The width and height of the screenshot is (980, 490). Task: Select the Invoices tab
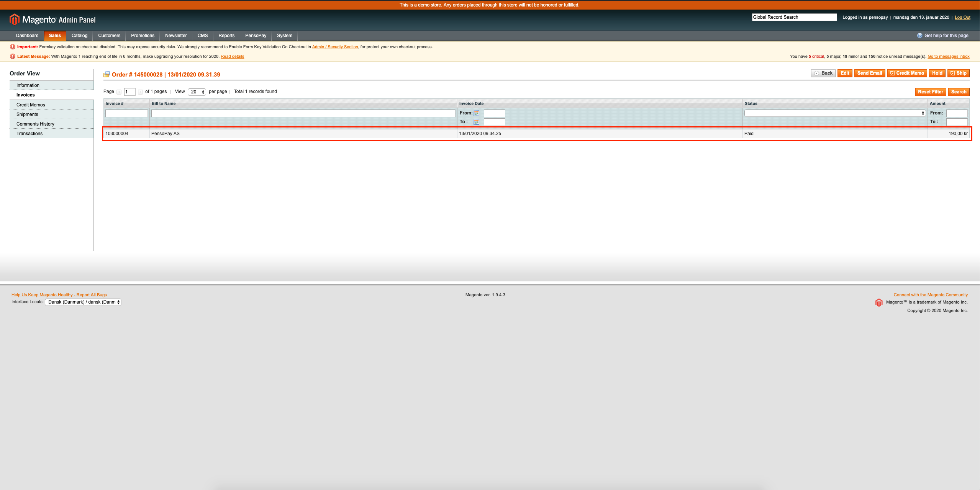pos(51,95)
